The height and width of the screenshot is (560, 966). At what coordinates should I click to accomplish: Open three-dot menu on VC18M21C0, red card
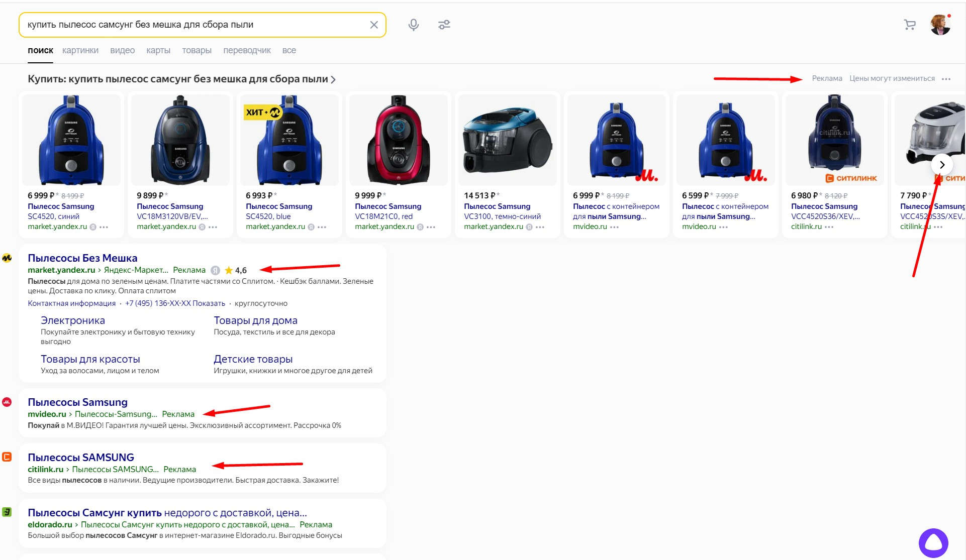click(431, 227)
